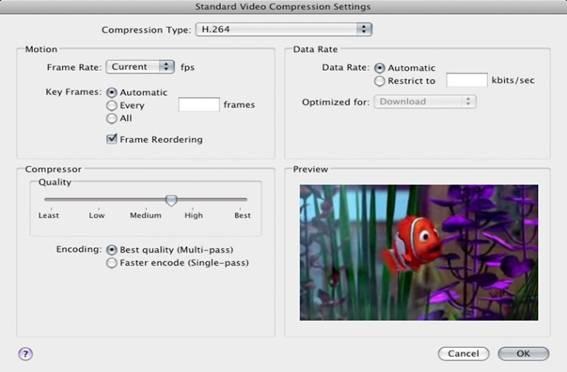The width and height of the screenshot is (567, 372).
Task: Select Automatic data rate radio button
Action: 379,68
